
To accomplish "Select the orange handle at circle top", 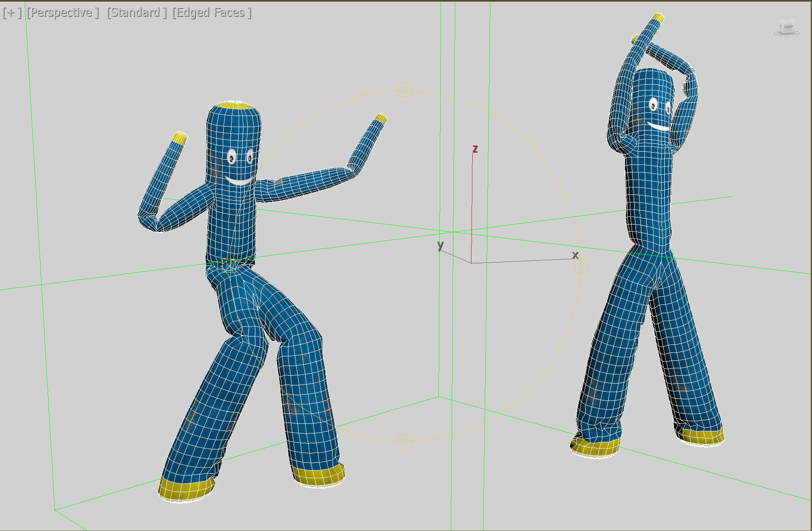I will click(x=405, y=90).
